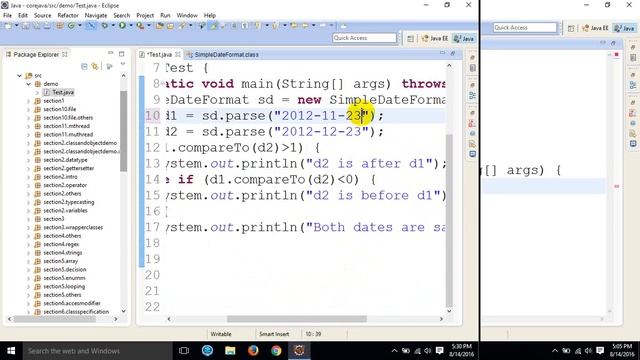
Task: Click line 10 parse date code
Action: pyautogui.click(x=275, y=116)
